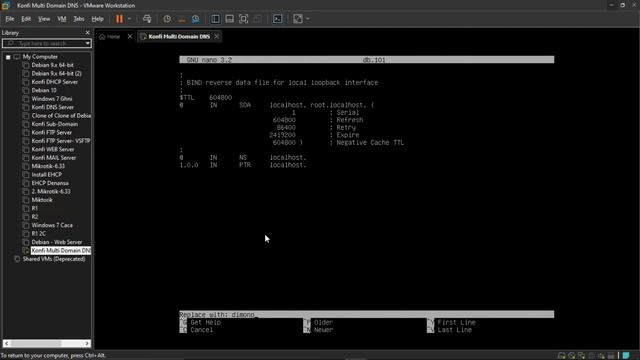Click the nano 'Replace with:' prompt

click(x=367, y=315)
